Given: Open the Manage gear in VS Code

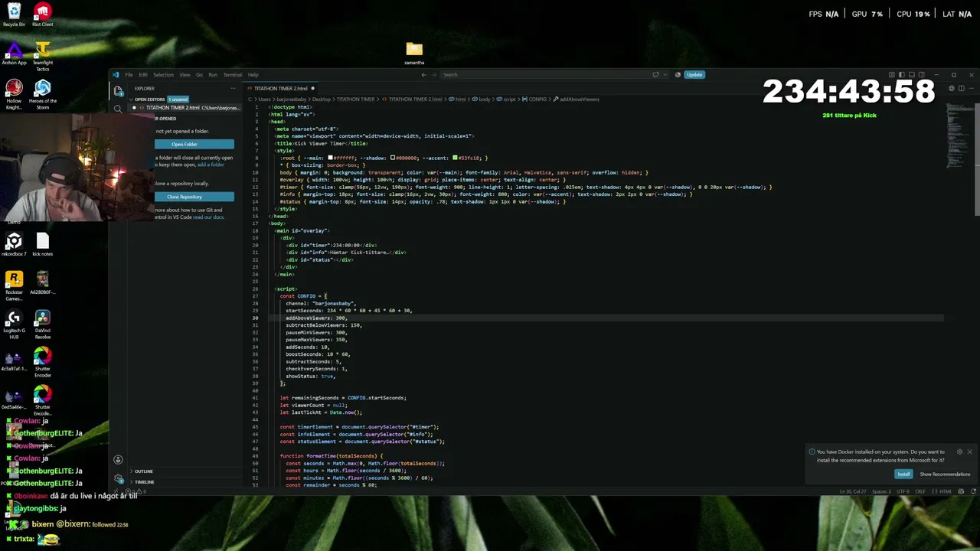Looking at the screenshot, I should click(118, 479).
